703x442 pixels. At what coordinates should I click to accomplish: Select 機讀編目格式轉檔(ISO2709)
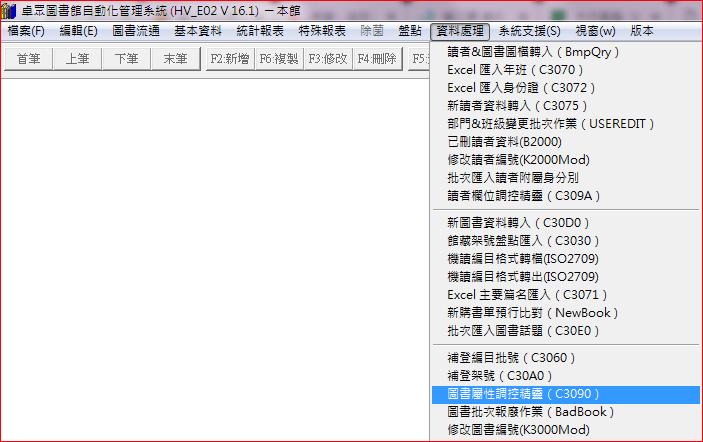click(566, 259)
